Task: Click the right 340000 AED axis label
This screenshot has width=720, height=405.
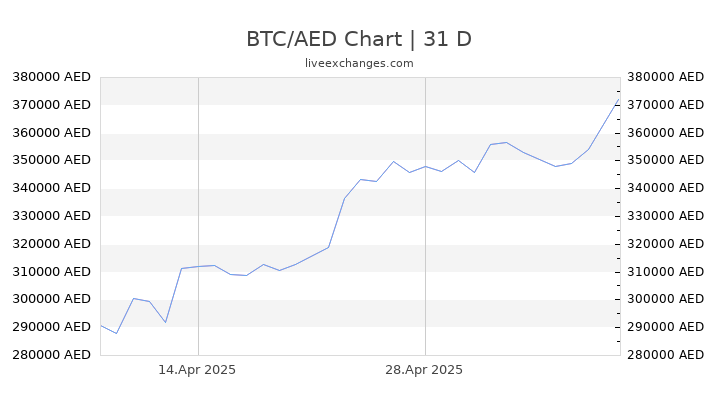Action: pos(665,188)
